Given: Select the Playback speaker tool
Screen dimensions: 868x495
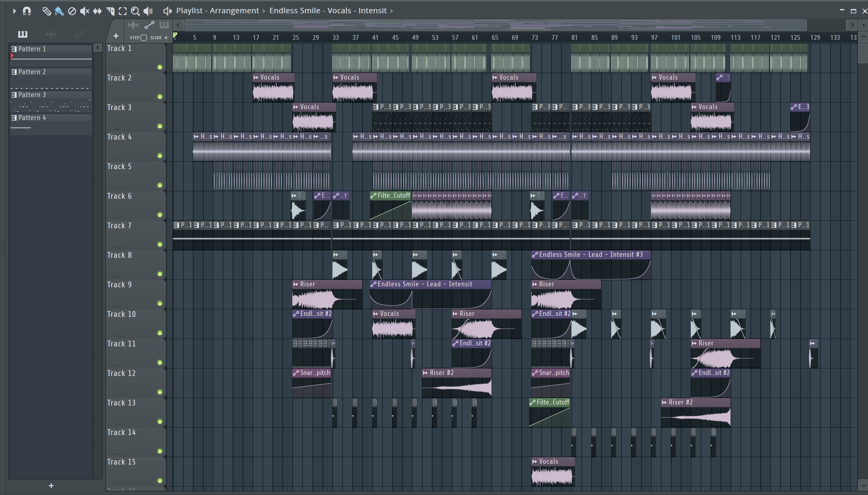Looking at the screenshot, I should [x=148, y=11].
